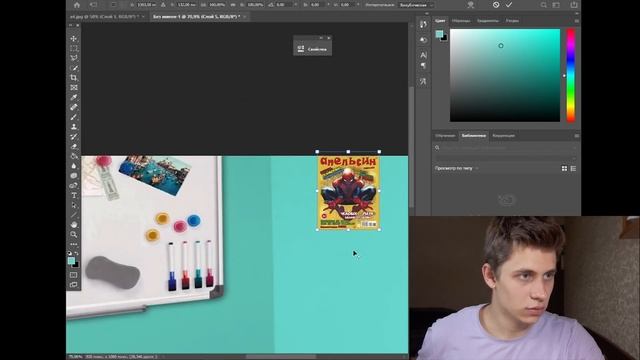Open the Swatches panel tab
The image size is (640, 360).
(x=461, y=20)
